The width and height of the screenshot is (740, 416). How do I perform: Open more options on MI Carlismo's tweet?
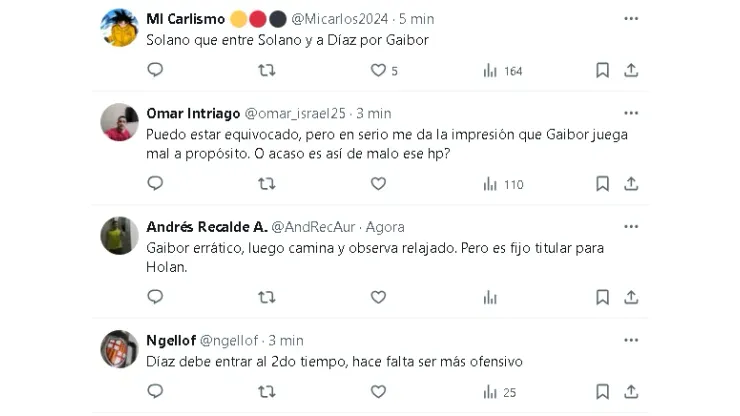pos(631,18)
